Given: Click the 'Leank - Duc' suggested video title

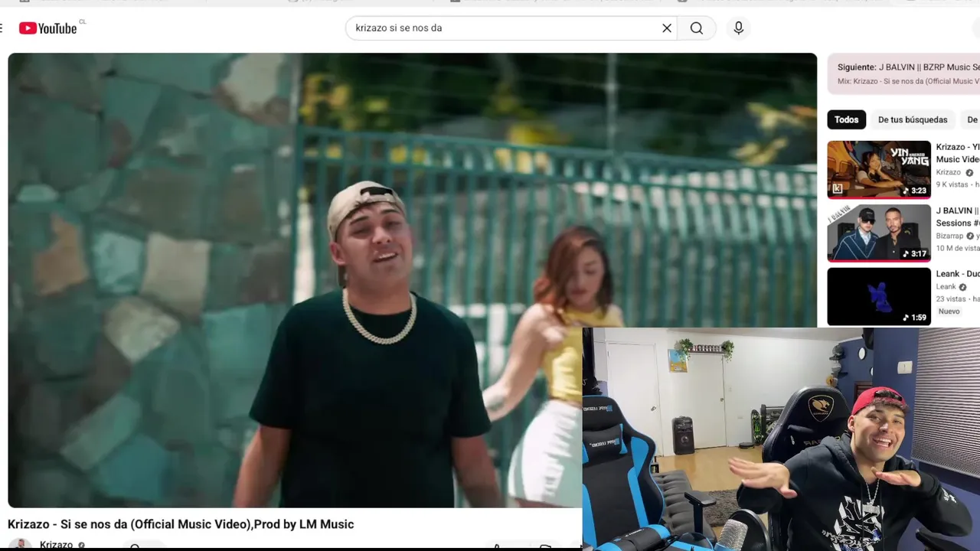Looking at the screenshot, I should coord(958,274).
